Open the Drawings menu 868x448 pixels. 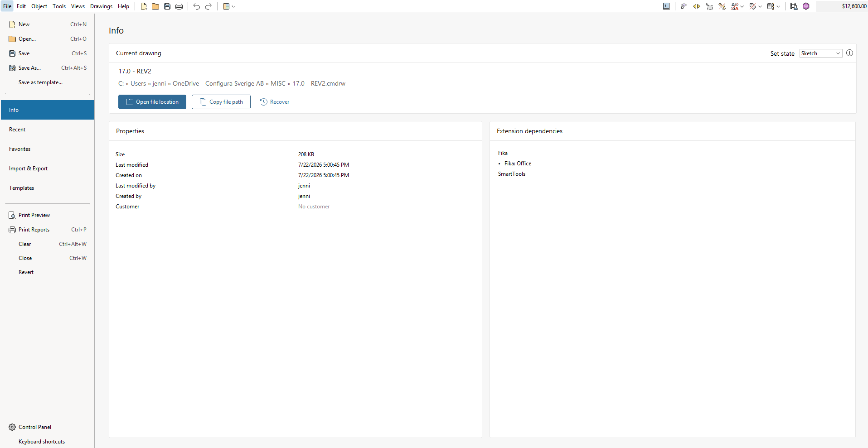pyautogui.click(x=101, y=6)
